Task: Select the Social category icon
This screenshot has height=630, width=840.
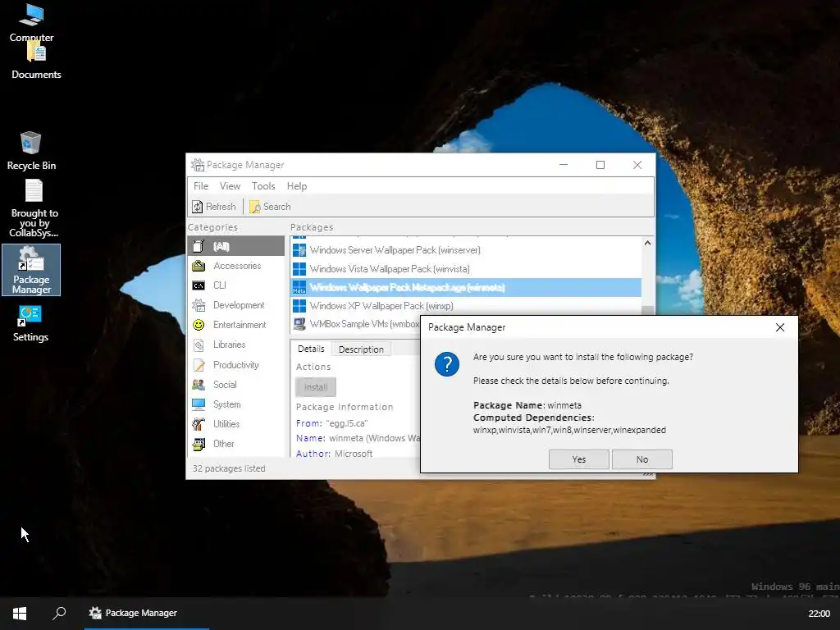Action: tap(199, 384)
